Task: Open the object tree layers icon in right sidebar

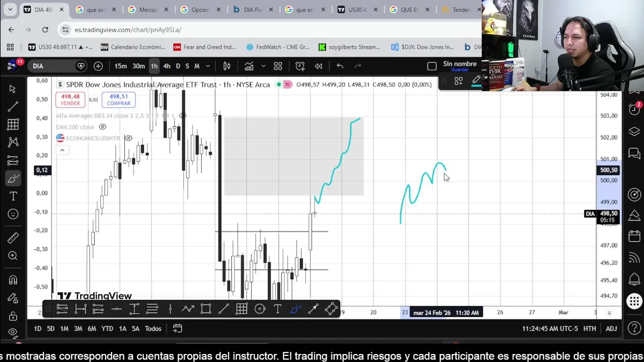Action: (x=634, y=131)
